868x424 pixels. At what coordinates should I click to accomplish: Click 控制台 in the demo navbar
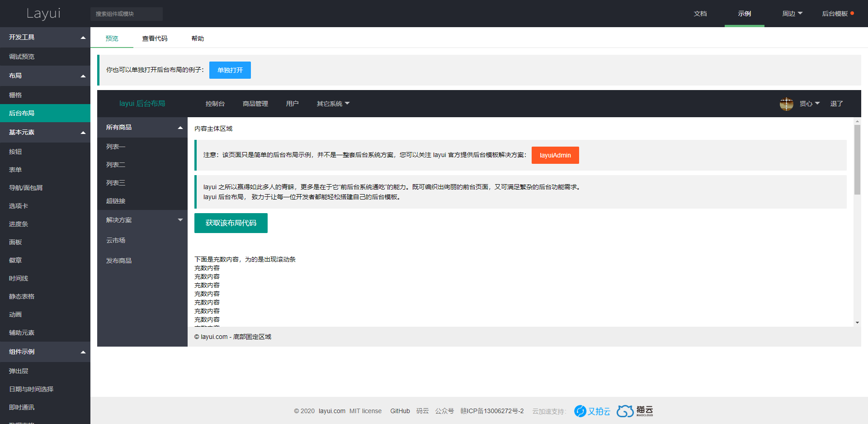point(215,104)
